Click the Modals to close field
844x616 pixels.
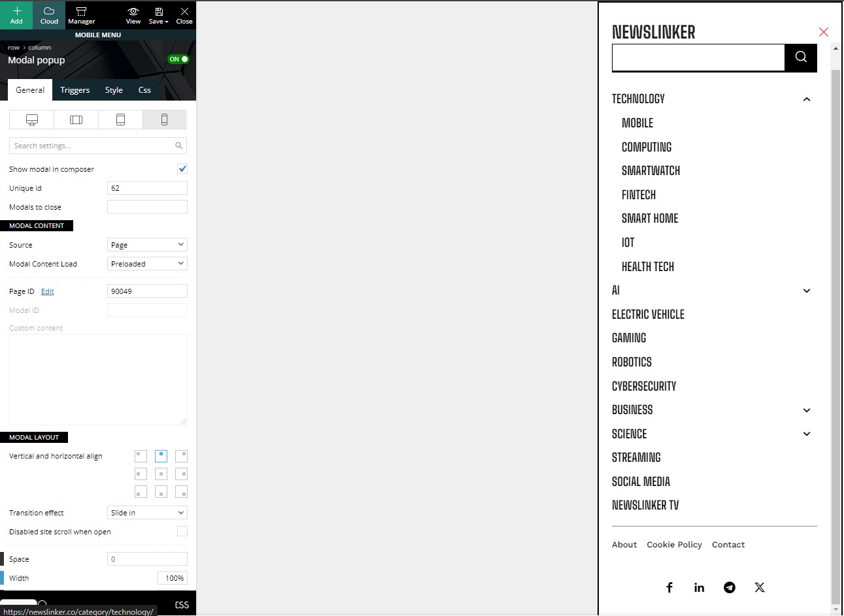point(147,207)
